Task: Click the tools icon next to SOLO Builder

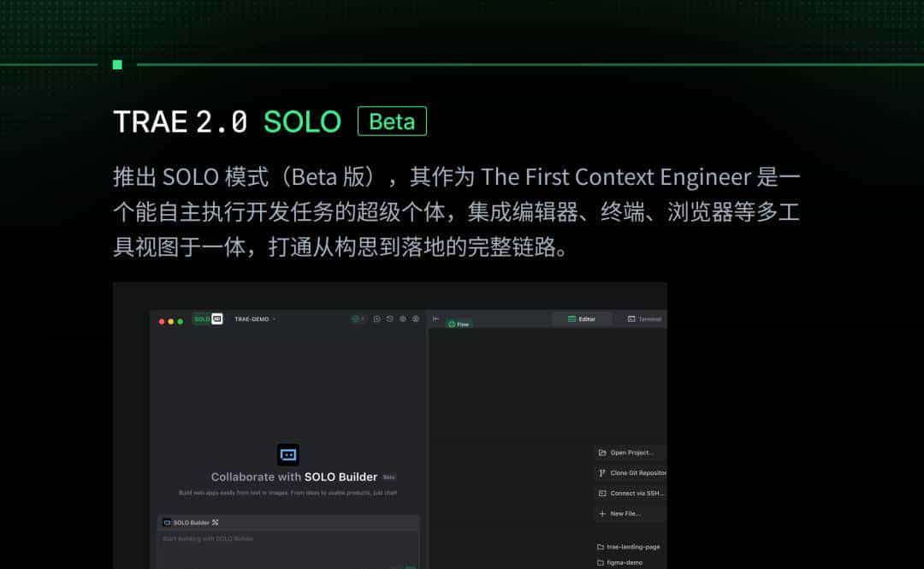Action: click(x=216, y=522)
